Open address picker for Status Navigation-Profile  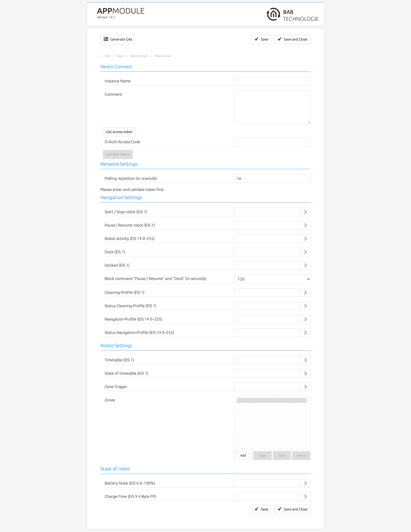point(305,333)
